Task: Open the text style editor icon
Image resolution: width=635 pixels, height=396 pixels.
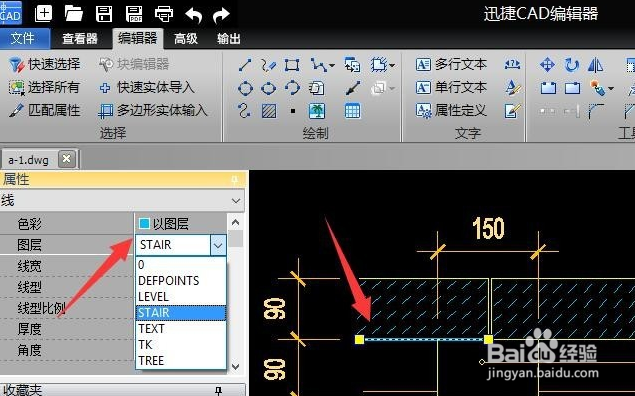Action: tap(513, 88)
